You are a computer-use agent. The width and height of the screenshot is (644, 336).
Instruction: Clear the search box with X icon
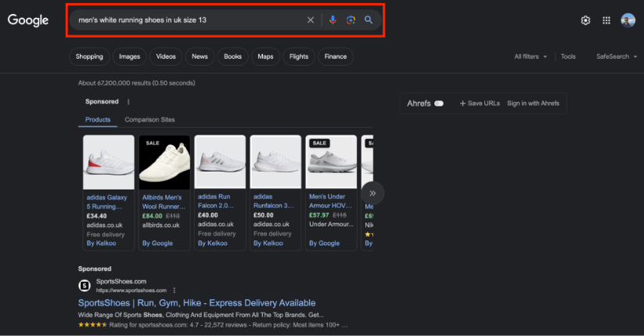pos(311,20)
